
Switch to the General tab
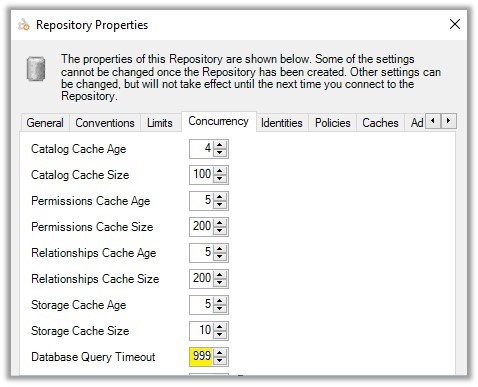(45, 123)
